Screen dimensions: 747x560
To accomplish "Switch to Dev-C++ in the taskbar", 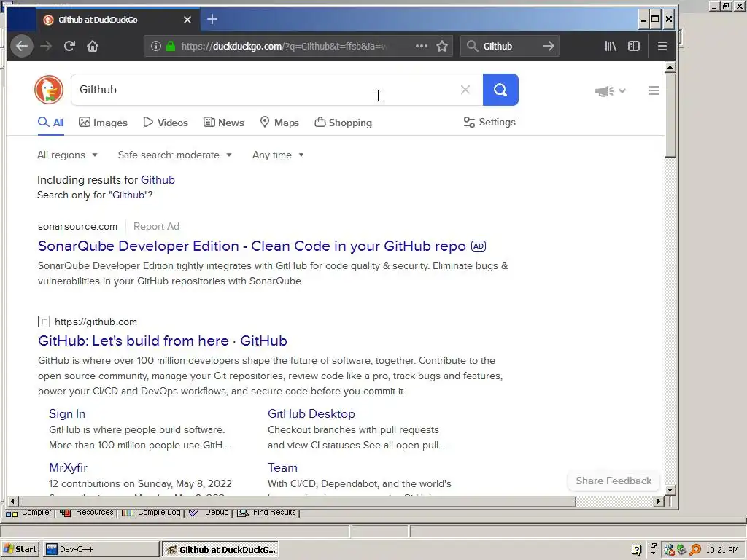I will [x=101, y=550].
